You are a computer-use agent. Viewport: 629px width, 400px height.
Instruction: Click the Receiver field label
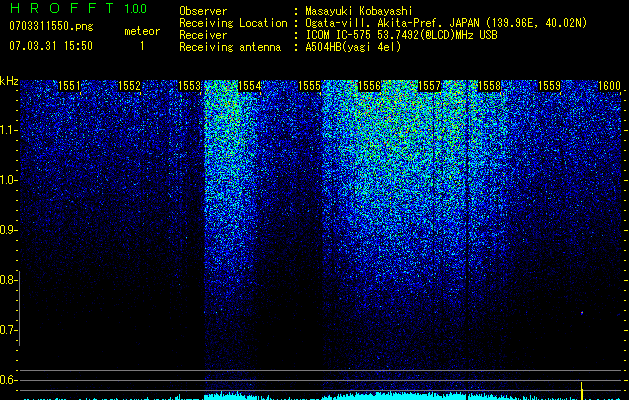(203, 35)
